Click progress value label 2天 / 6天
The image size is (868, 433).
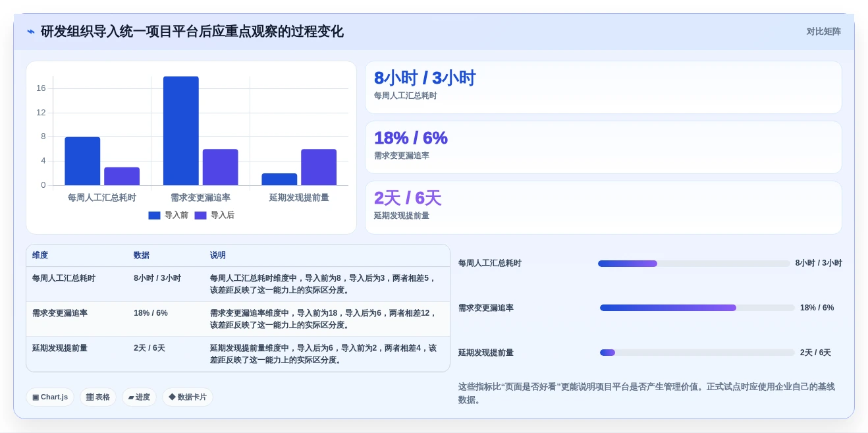click(x=815, y=353)
